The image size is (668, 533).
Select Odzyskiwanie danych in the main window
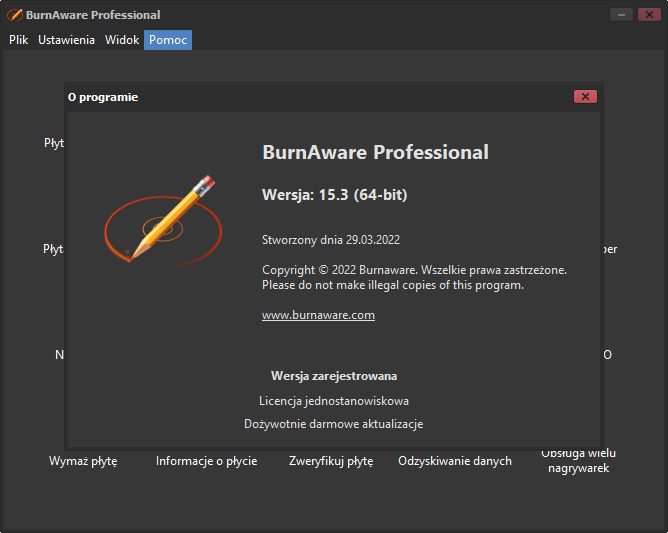click(455, 461)
